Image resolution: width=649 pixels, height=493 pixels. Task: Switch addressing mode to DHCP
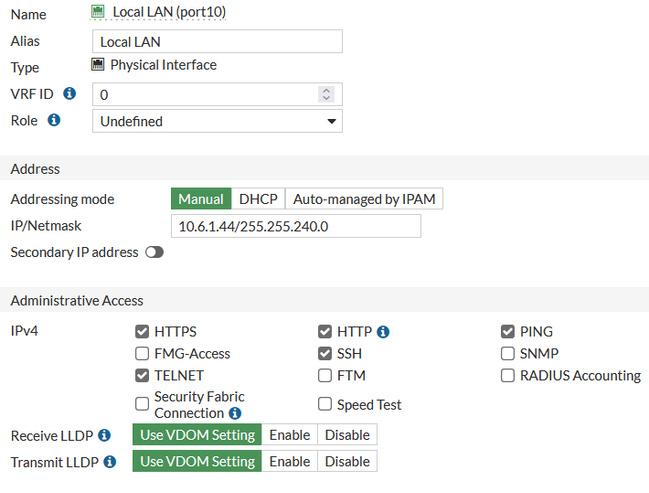click(x=258, y=199)
